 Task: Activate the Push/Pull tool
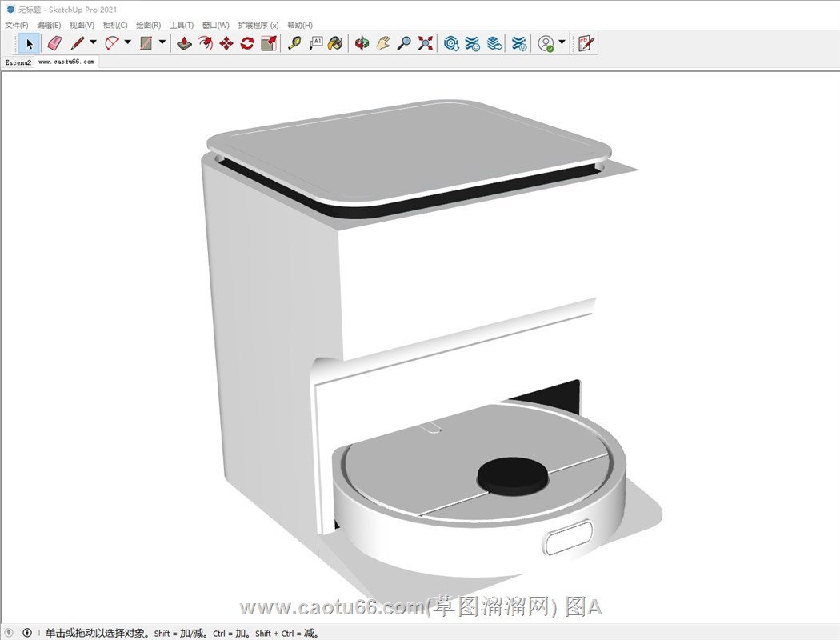click(184, 43)
